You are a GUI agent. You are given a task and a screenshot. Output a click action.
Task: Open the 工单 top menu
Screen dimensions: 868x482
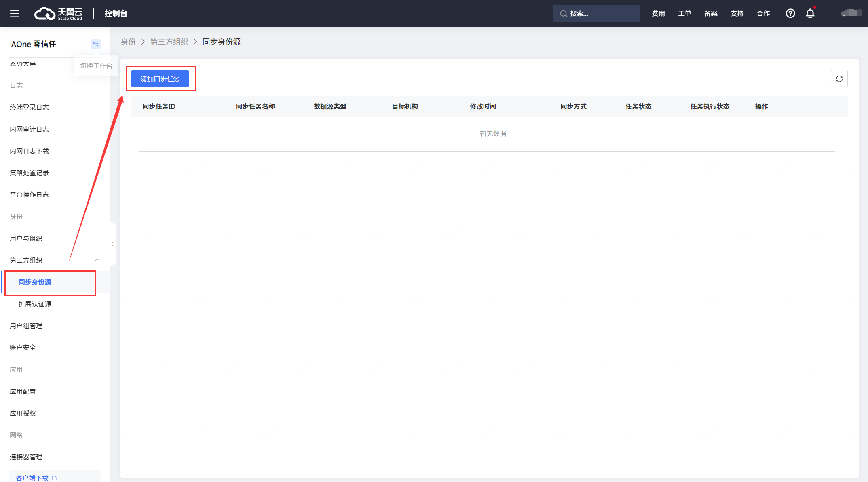point(684,13)
